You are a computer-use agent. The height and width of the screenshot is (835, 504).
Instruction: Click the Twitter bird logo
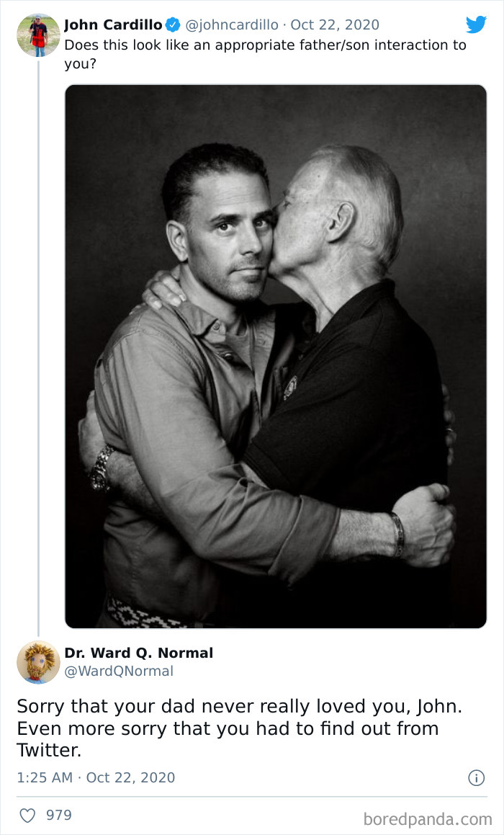477,24
